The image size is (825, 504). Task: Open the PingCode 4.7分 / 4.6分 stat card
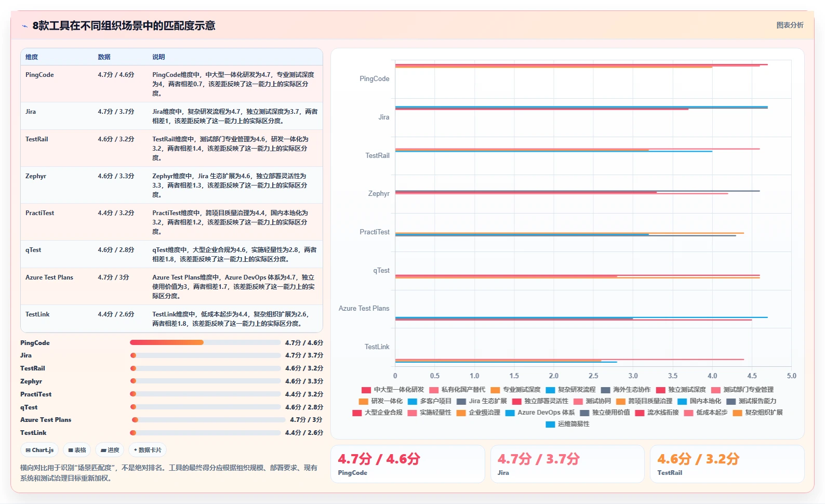(x=408, y=464)
